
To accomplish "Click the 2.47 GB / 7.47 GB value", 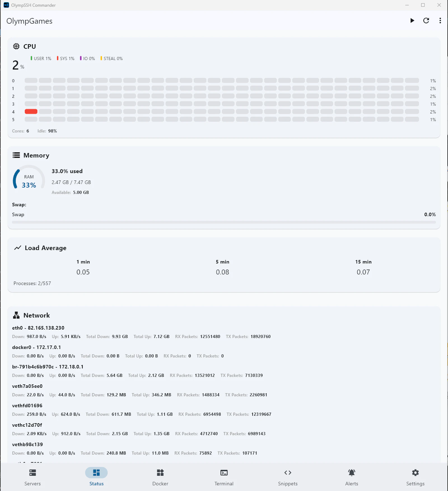I will (71, 182).
